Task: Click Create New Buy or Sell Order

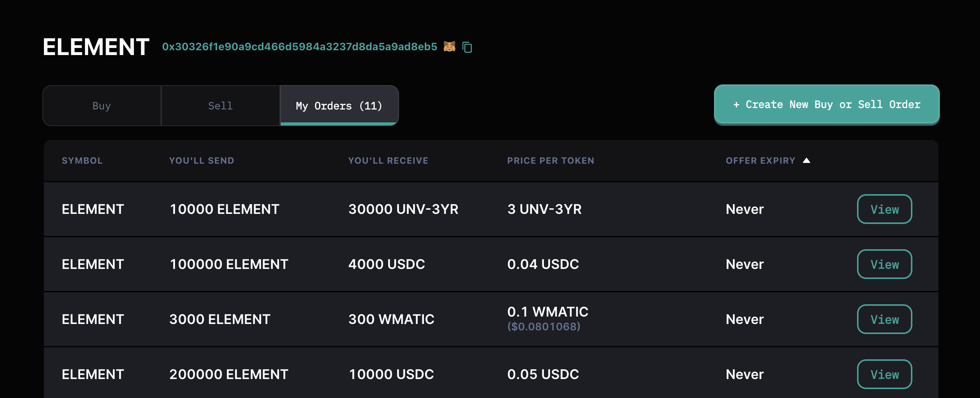Action: [x=826, y=105]
